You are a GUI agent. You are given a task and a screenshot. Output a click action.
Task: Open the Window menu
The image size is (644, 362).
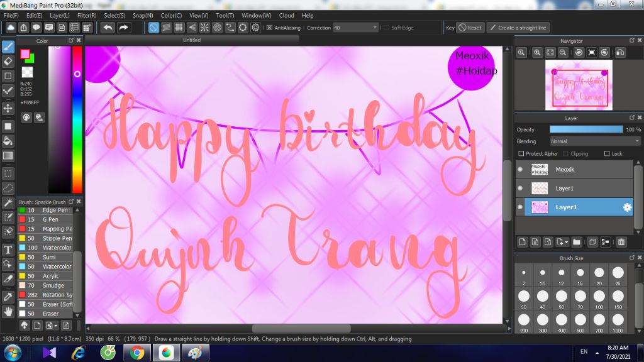257,16
